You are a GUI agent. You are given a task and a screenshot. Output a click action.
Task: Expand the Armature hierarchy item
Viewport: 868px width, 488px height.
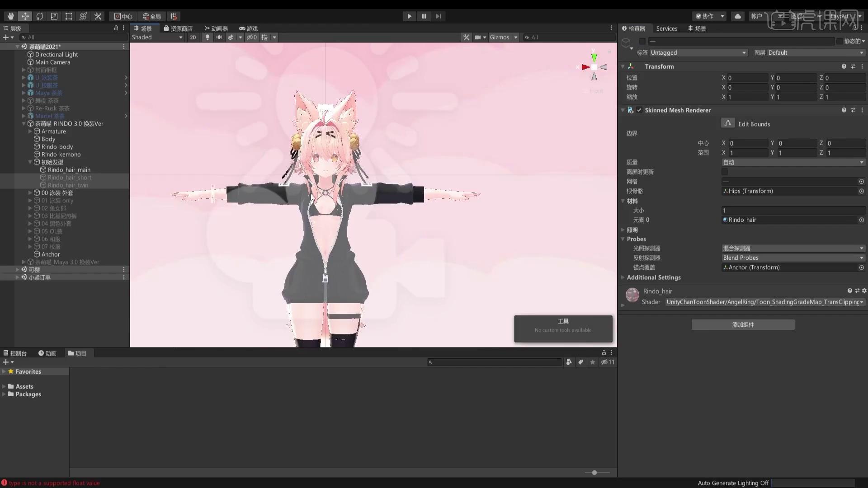coord(30,131)
